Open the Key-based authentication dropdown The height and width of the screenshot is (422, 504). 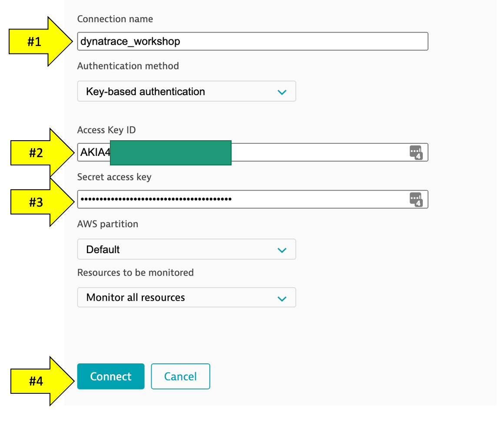(x=186, y=92)
